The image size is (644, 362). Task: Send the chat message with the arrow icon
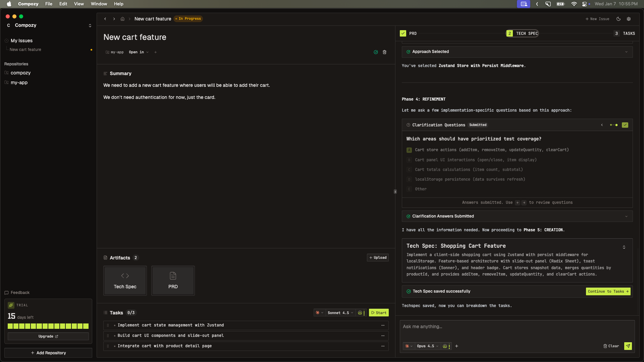click(x=628, y=346)
